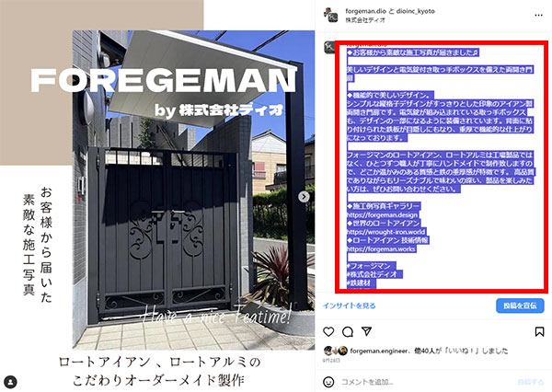The image size is (552, 392).
Task: Open the emoji picker smiley icon
Action: (328, 382)
